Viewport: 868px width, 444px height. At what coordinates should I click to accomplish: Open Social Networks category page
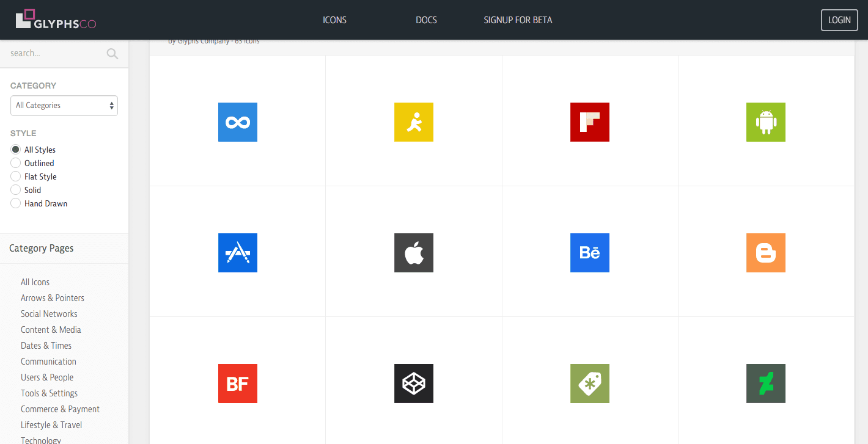pyautogui.click(x=49, y=314)
